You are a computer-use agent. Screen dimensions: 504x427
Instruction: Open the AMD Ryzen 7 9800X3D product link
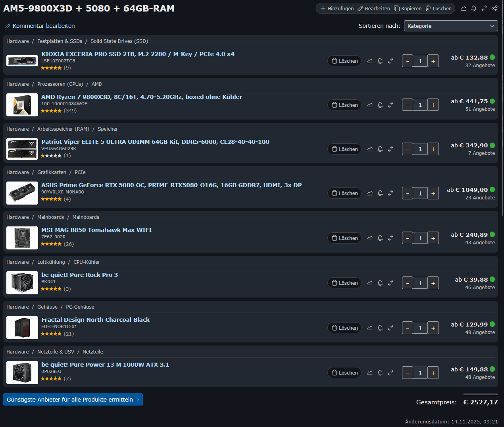pos(142,97)
